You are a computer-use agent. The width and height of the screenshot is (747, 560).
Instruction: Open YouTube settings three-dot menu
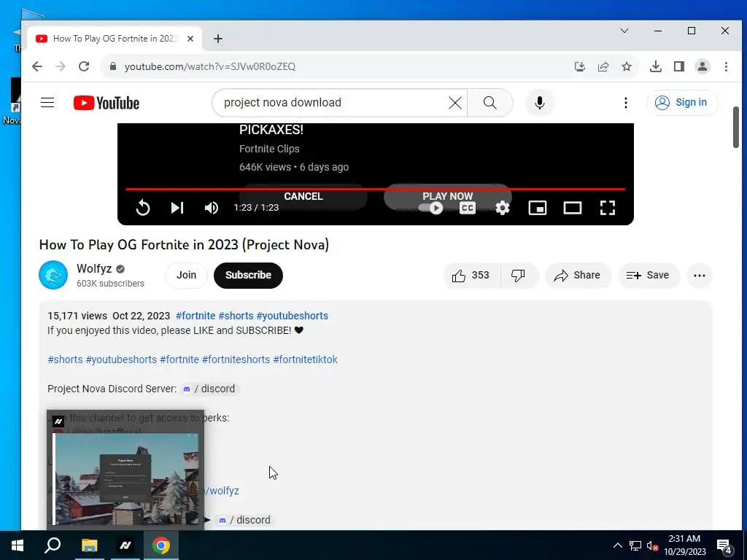point(625,102)
